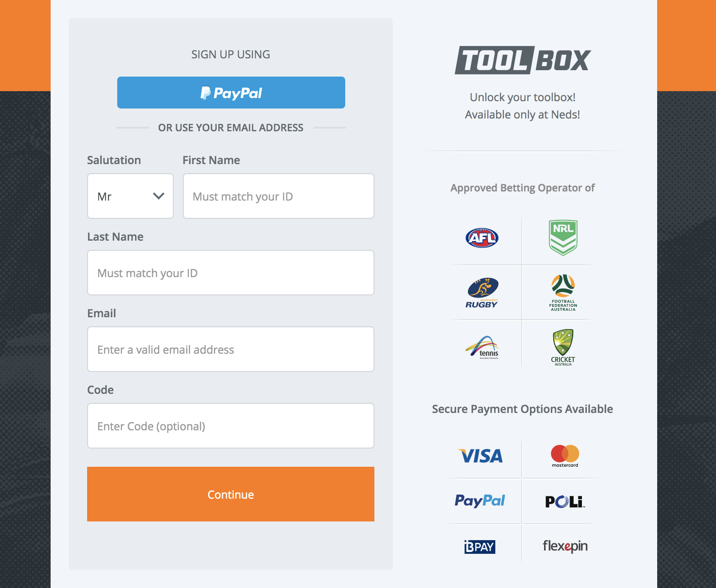The height and width of the screenshot is (588, 716).
Task: Open the Salutation dropdown
Action: [130, 196]
